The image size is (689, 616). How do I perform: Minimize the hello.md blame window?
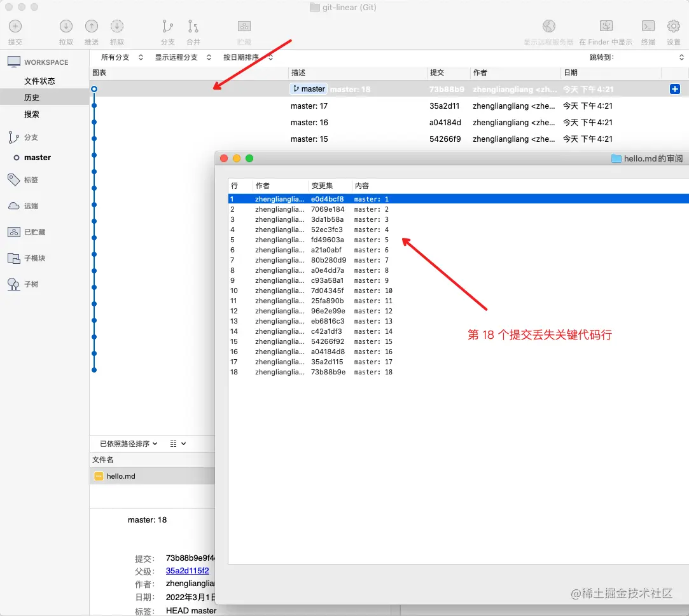pyautogui.click(x=237, y=158)
